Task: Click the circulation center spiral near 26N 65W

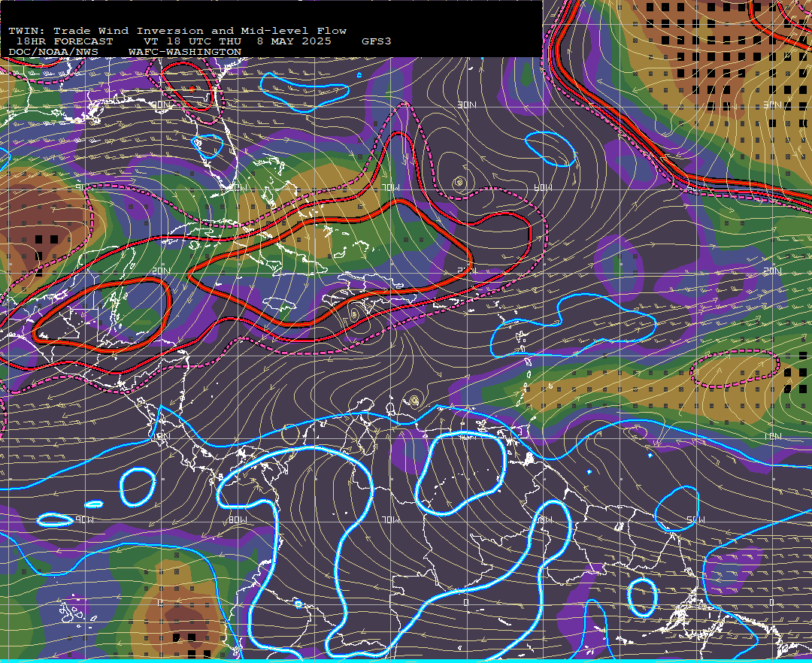Action: [459, 182]
